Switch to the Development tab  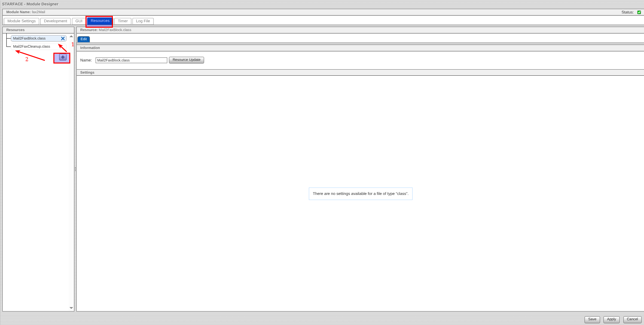click(x=55, y=21)
